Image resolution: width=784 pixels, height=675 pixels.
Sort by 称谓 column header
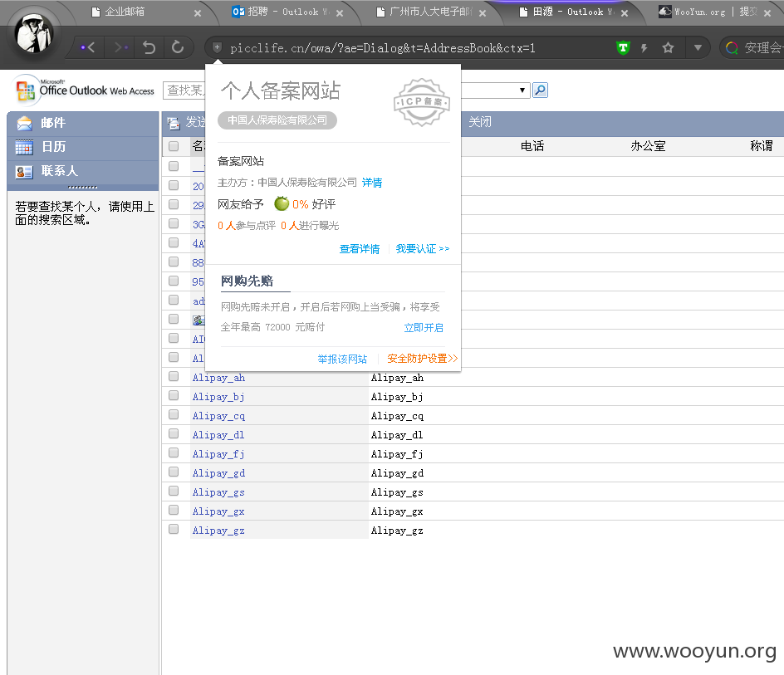762,146
